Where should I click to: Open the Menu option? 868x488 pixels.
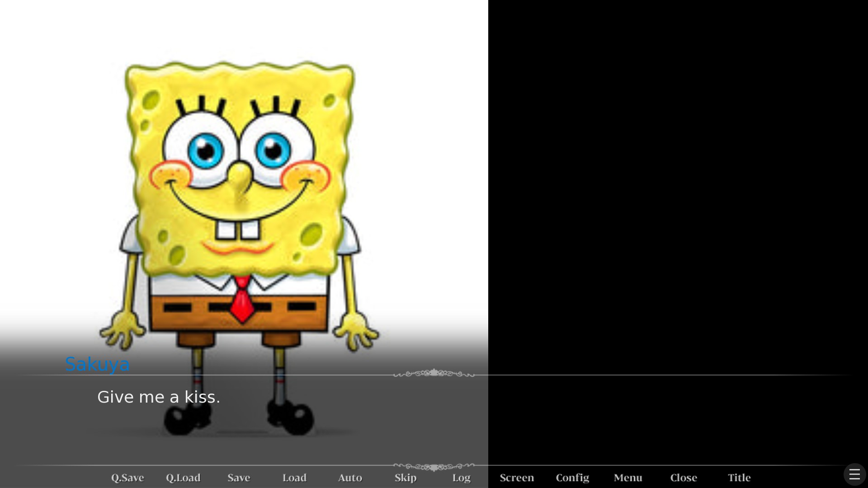pos(628,478)
